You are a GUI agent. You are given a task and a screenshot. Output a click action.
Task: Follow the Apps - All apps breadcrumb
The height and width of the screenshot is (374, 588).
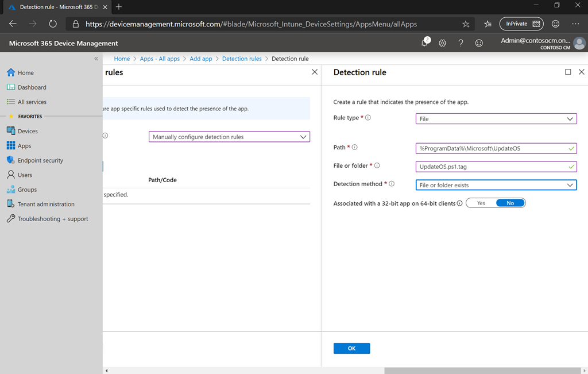[160, 59]
